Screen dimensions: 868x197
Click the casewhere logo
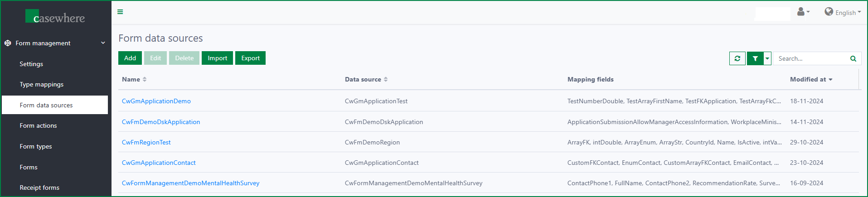pos(55,17)
